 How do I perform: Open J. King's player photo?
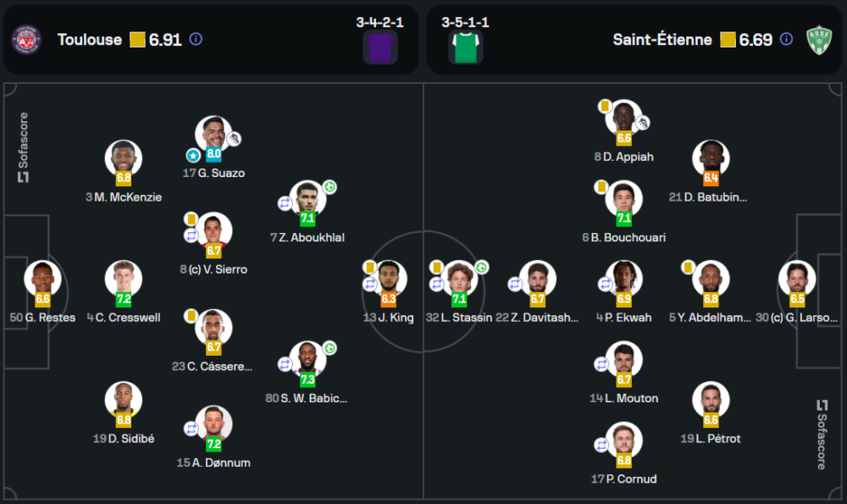point(390,278)
